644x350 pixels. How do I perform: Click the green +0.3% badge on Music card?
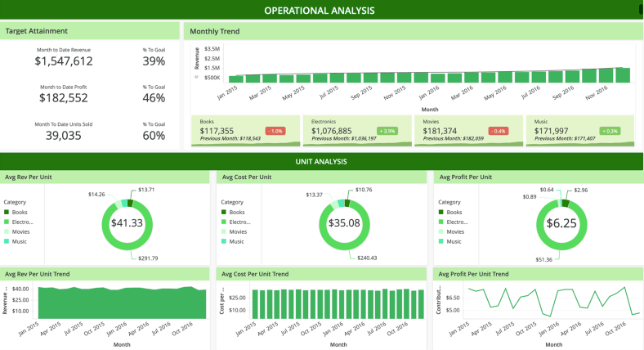click(x=610, y=131)
